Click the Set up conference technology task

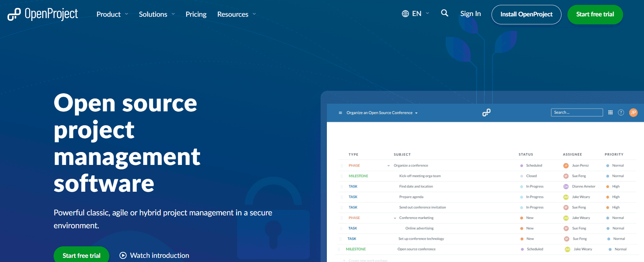[421, 239]
